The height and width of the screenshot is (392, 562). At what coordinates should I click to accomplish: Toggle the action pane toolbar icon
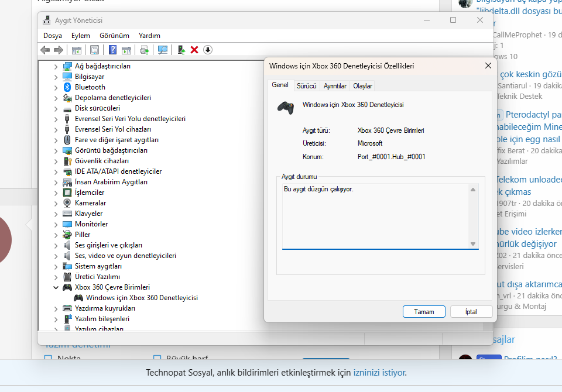click(x=126, y=50)
